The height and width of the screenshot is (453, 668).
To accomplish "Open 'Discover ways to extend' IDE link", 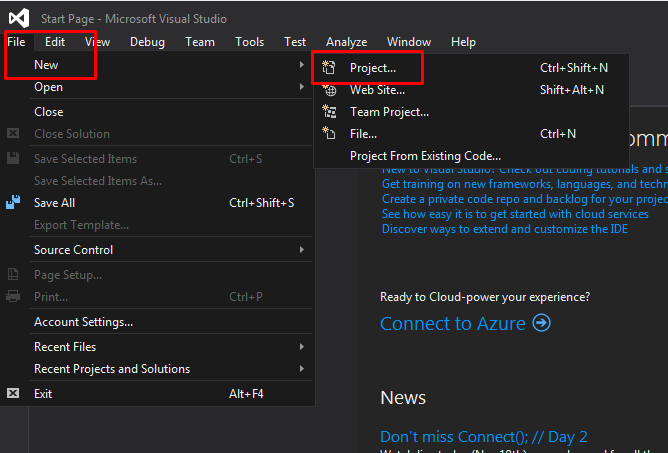I will click(504, 229).
